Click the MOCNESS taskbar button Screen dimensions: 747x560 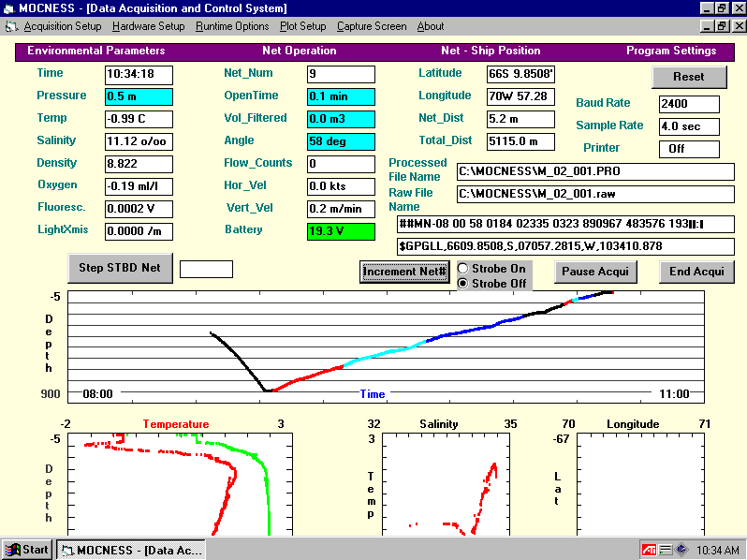(130, 550)
